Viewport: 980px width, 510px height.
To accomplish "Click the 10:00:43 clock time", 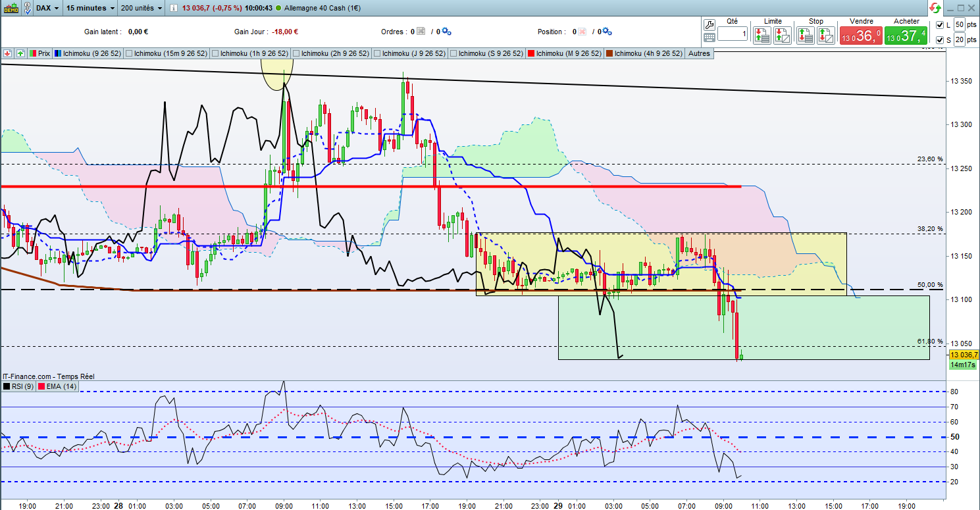I will (x=258, y=9).
